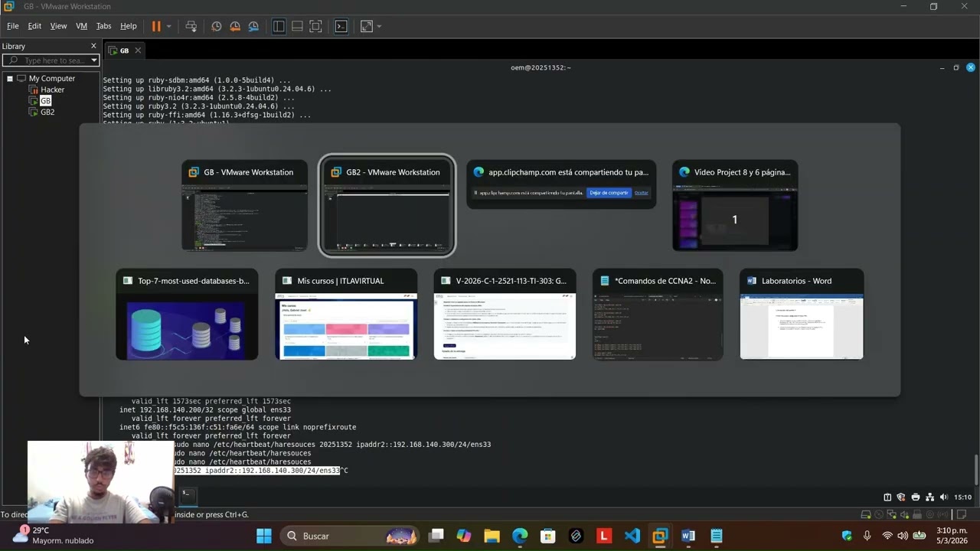Click the Buscar taskbar search box
This screenshot has width=980, height=551.
click(x=349, y=536)
